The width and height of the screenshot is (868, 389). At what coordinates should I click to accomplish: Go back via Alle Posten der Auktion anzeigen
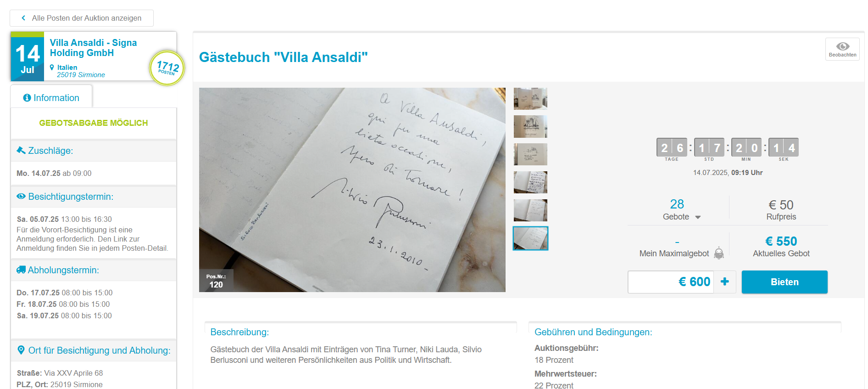[82, 18]
